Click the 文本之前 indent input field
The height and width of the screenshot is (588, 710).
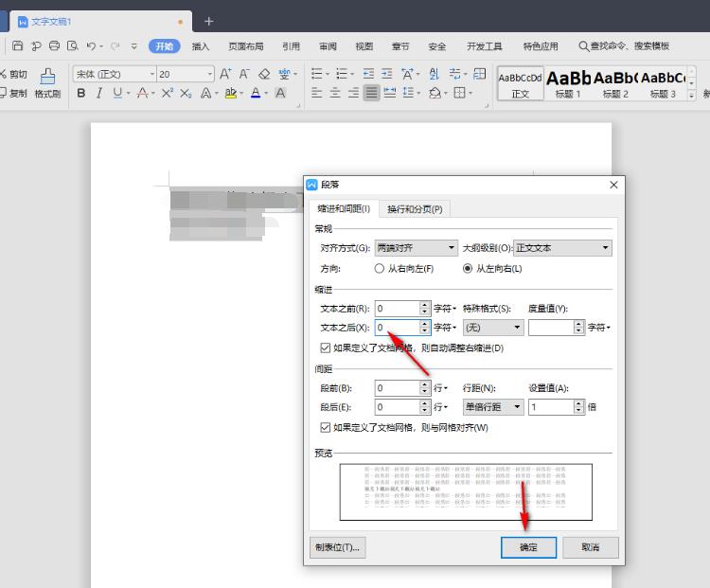click(397, 309)
